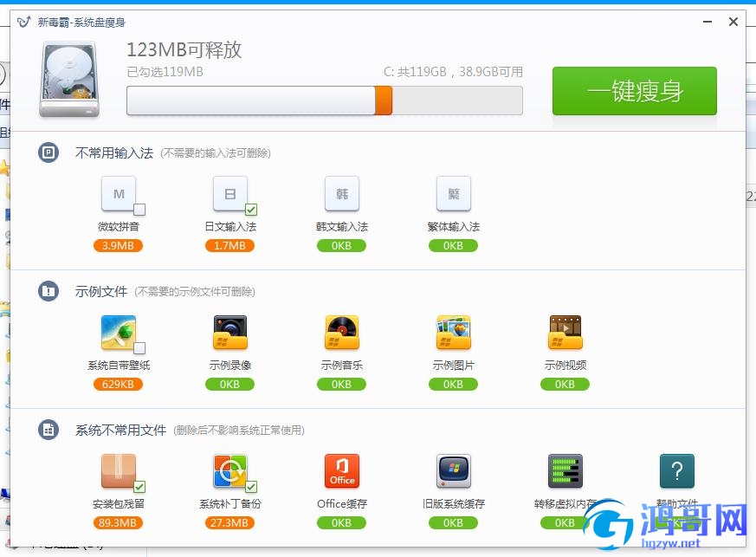Uncheck the 系统补丁备份 checkbox
Viewport: 756px width, 557px height.
pyautogui.click(x=251, y=487)
